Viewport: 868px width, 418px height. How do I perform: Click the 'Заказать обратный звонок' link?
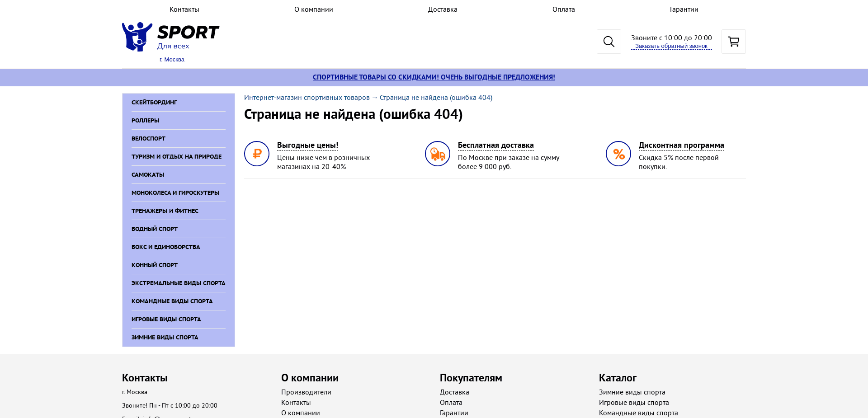pyautogui.click(x=671, y=45)
